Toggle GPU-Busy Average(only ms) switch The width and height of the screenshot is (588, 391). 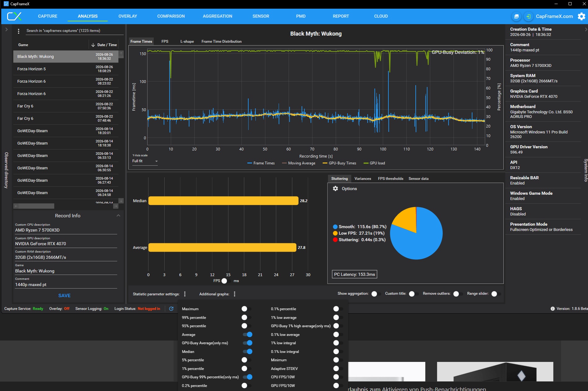pos(247,343)
